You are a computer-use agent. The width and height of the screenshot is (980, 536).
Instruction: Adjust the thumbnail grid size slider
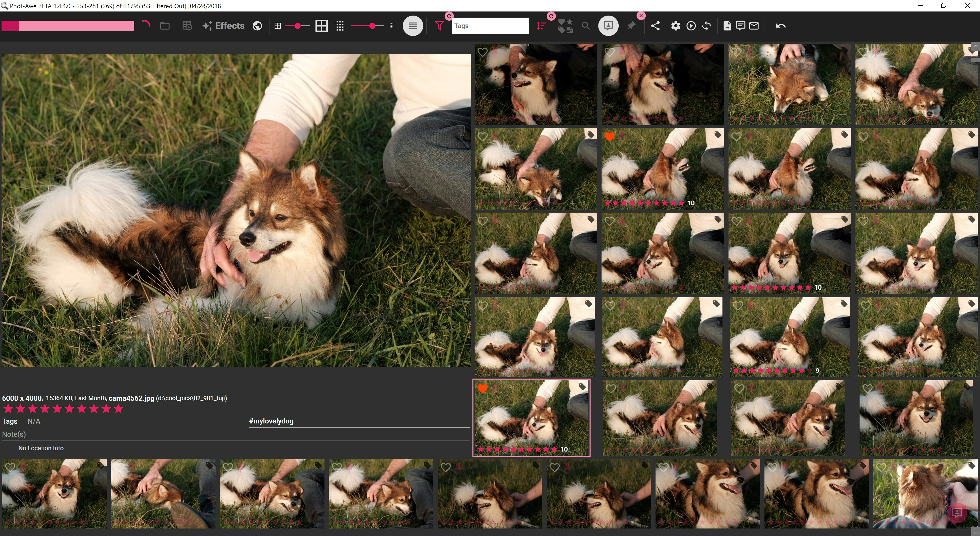coord(298,26)
